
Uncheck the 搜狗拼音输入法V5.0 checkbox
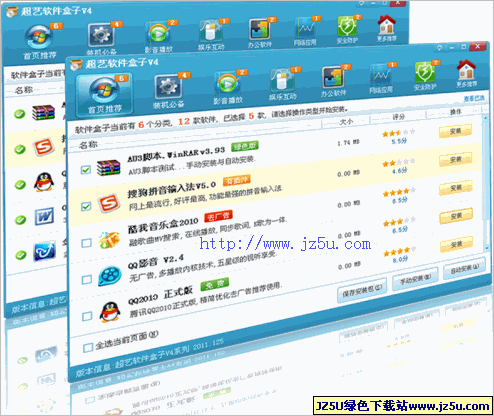coord(86,206)
